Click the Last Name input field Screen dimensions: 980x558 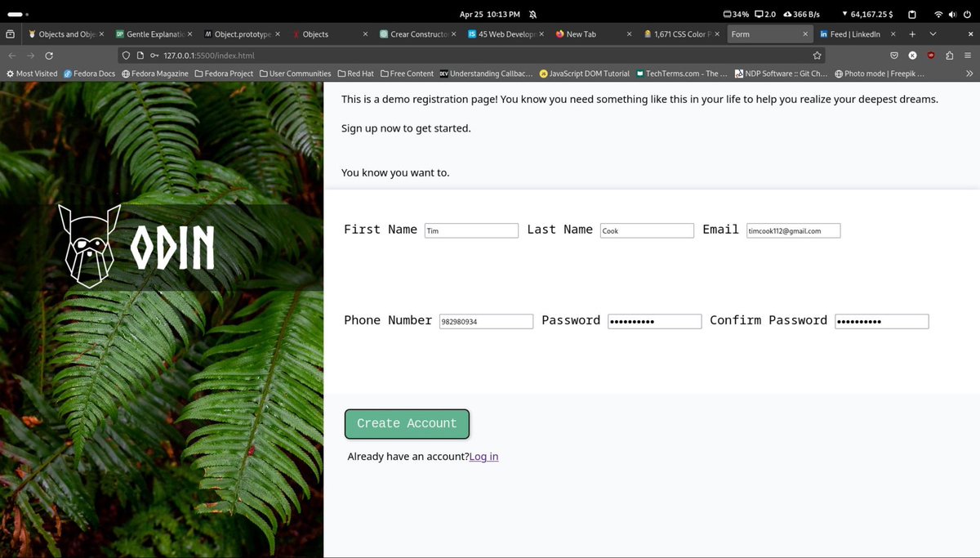[x=647, y=231]
